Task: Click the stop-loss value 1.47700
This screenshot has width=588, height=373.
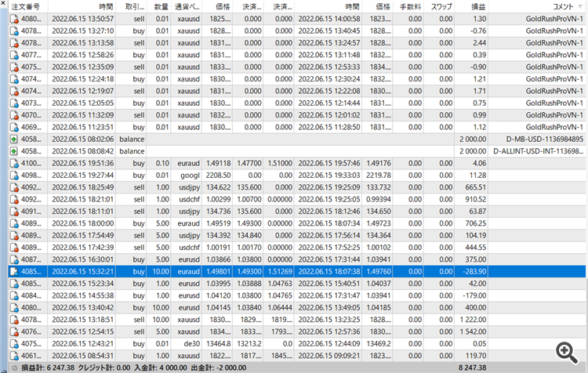Action: (x=249, y=164)
